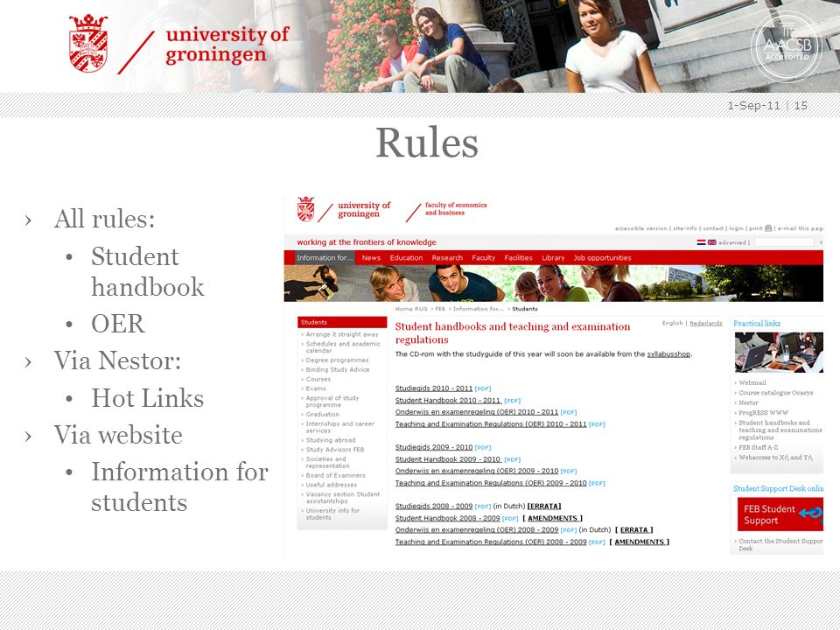Click the login link
This screenshot has height=630, width=840.
(x=736, y=228)
